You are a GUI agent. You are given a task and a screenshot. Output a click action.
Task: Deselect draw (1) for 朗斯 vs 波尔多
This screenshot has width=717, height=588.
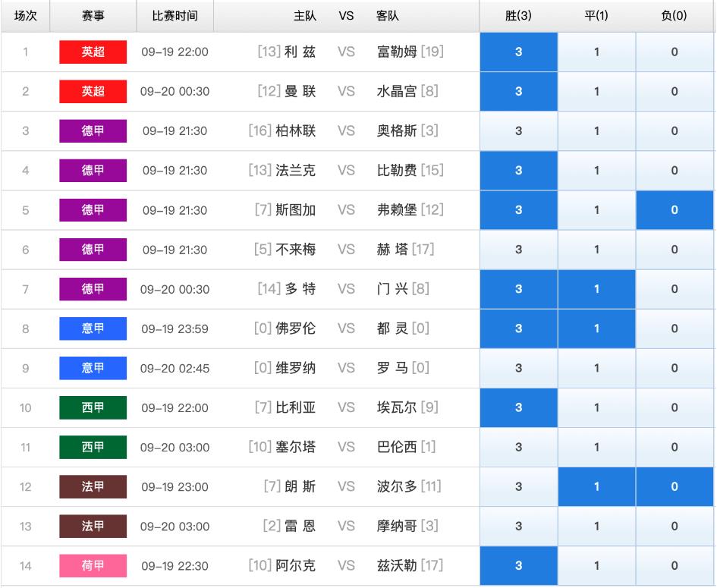pos(596,486)
